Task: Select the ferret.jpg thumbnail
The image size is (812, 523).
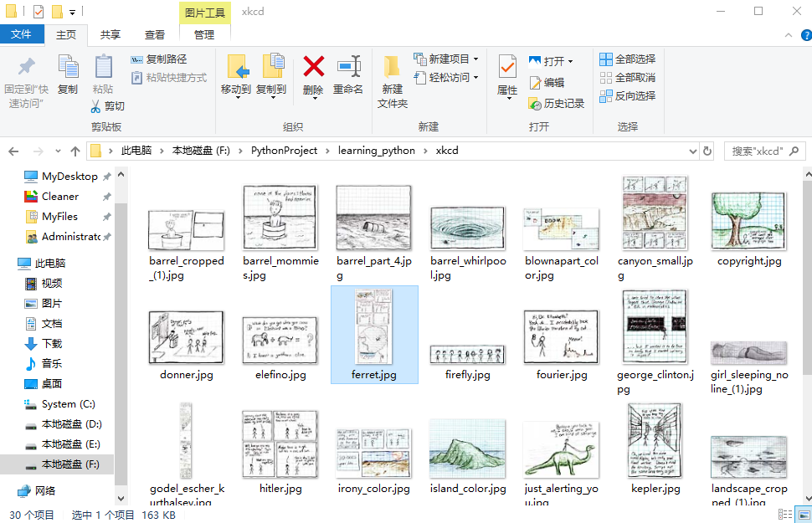Action: tap(373, 326)
